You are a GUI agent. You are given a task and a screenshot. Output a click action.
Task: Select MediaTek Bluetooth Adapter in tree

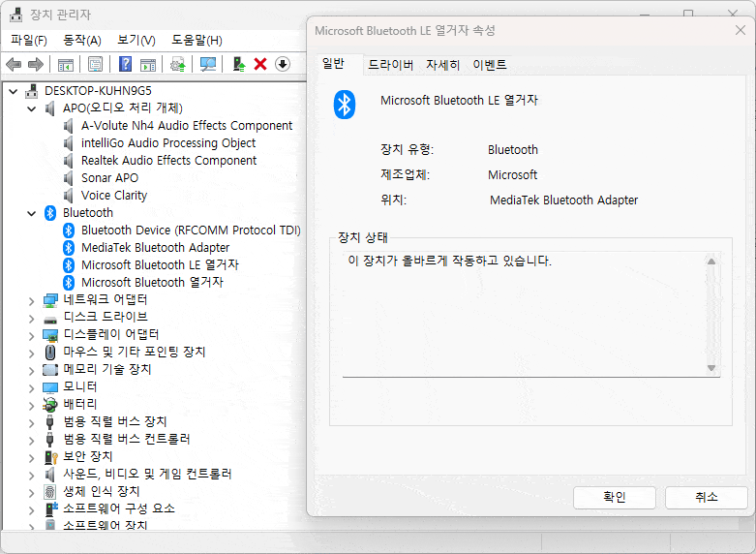coord(155,248)
